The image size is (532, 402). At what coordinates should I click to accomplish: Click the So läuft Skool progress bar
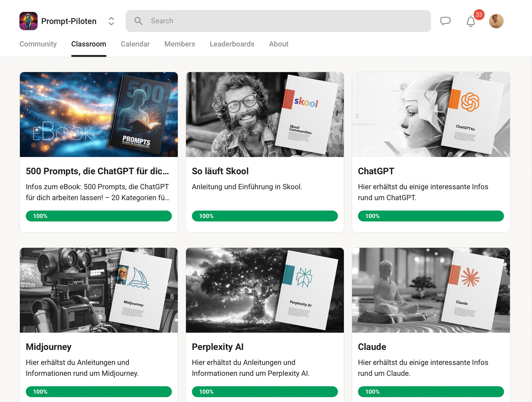pyautogui.click(x=265, y=216)
